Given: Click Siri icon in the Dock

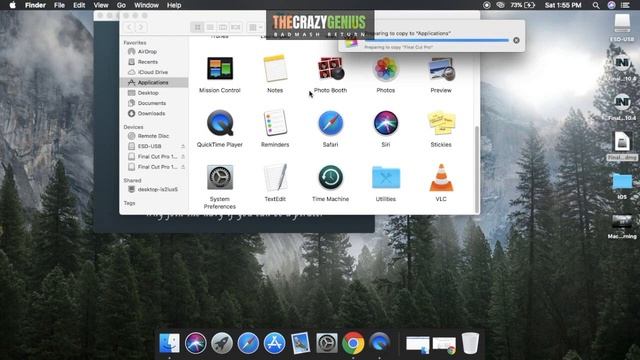Looking at the screenshot, I should [x=196, y=343].
